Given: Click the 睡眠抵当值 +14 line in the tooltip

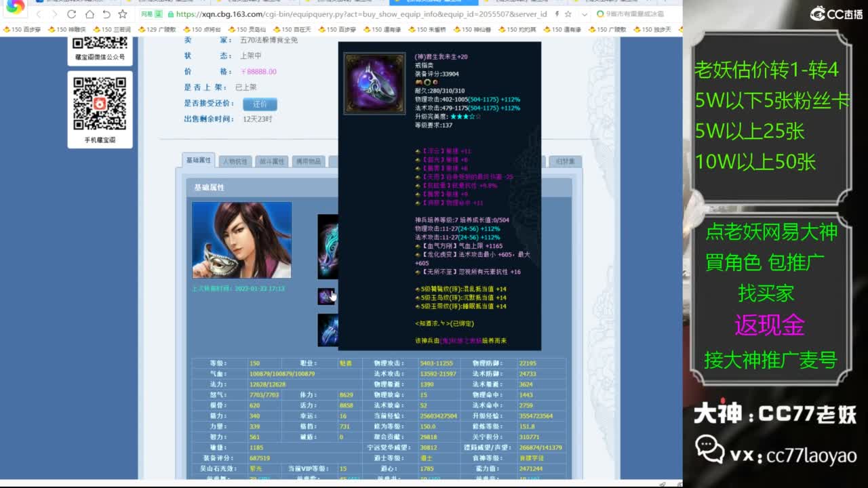Looking at the screenshot, I should [462, 306].
